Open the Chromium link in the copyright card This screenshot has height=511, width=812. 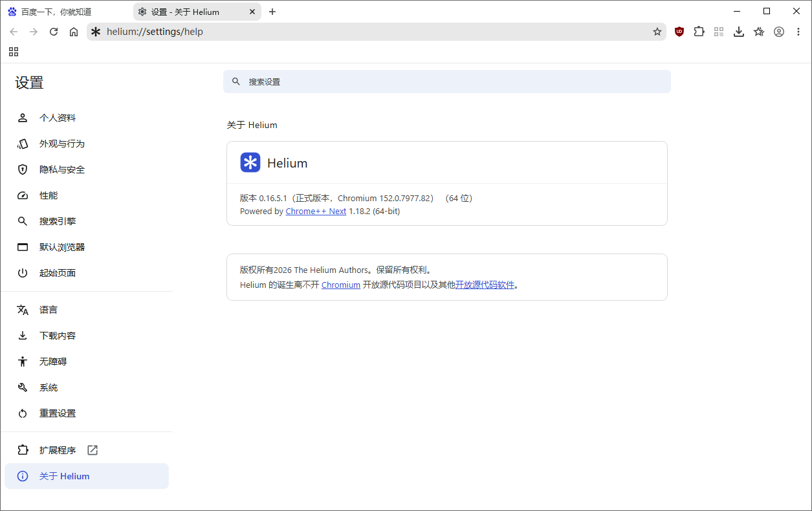[341, 285]
